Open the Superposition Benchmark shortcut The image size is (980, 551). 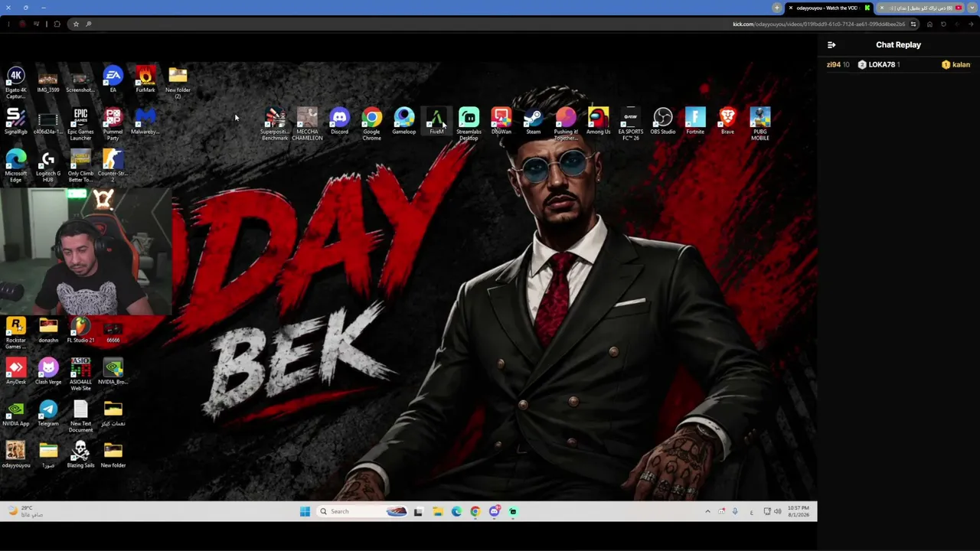point(275,124)
